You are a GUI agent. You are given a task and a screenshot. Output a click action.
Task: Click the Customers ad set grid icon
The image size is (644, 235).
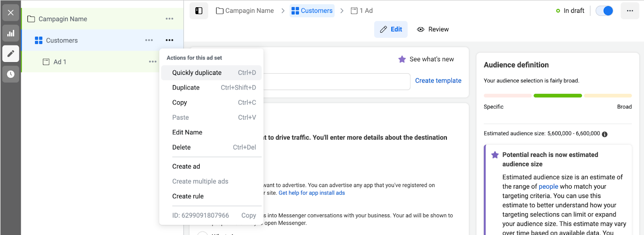39,40
